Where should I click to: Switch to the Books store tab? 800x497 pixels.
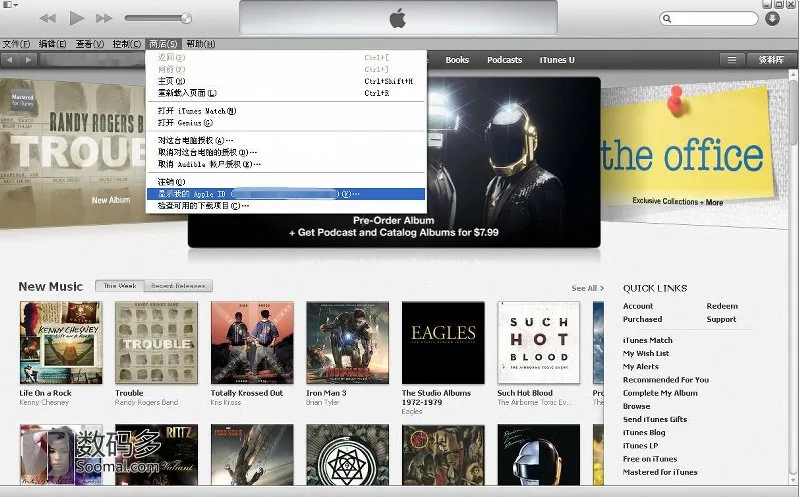pos(457,60)
